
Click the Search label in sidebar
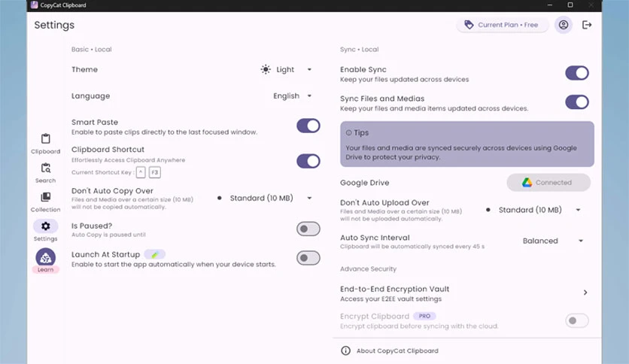tap(46, 180)
